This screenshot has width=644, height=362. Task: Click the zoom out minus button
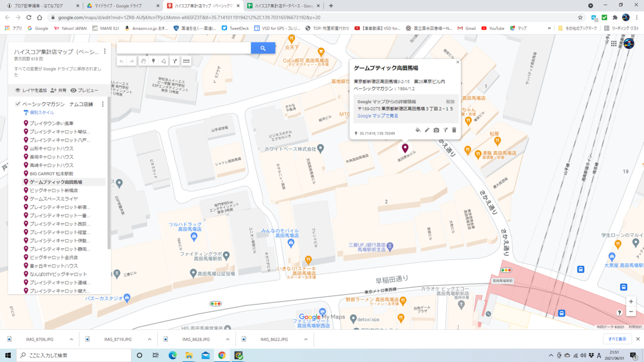click(x=631, y=312)
